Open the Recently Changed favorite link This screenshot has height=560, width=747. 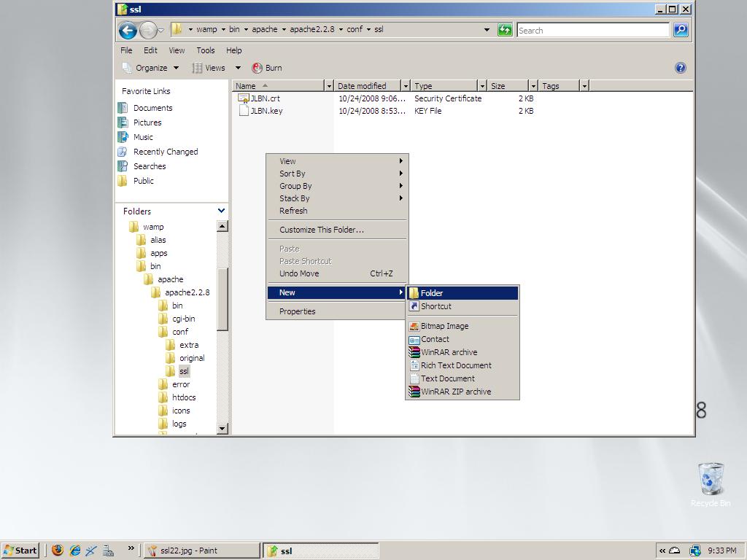165,152
